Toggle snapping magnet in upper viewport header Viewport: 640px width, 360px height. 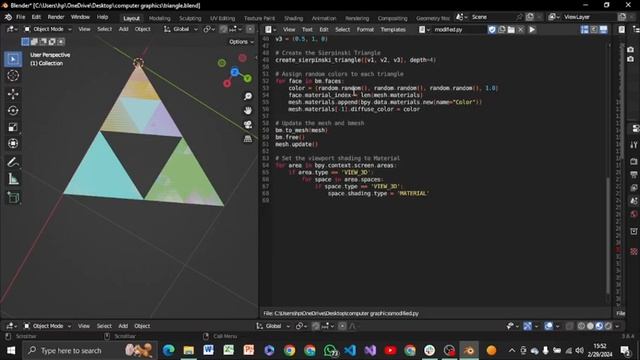click(223, 29)
